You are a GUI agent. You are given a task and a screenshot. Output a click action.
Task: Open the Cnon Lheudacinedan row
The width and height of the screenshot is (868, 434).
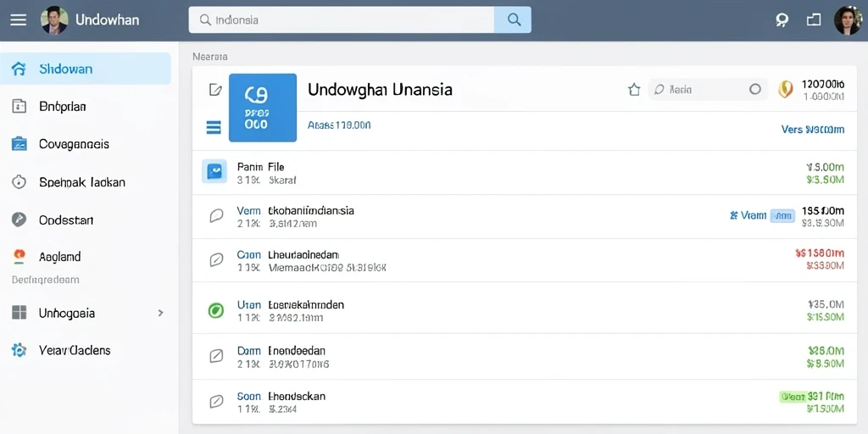525,260
